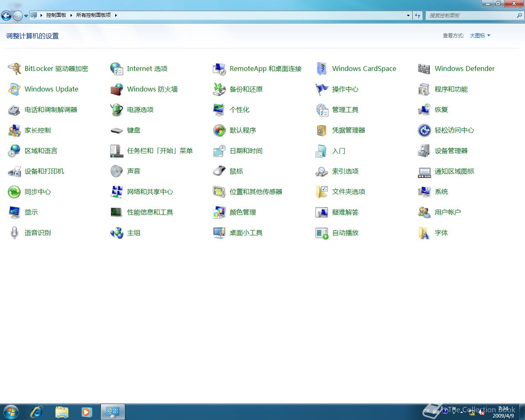
Task: Open the Internet 选项 icon
Action: click(117, 68)
